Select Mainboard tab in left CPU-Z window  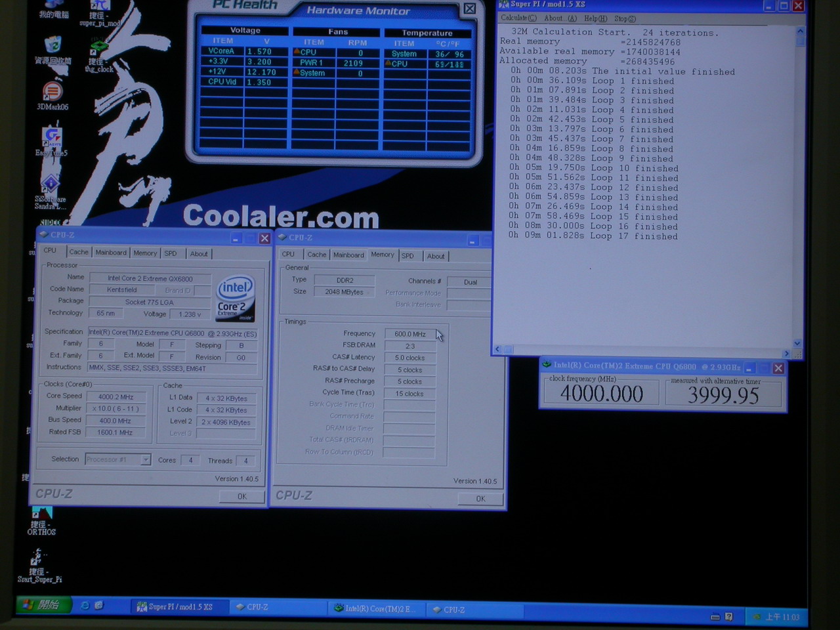click(x=111, y=253)
